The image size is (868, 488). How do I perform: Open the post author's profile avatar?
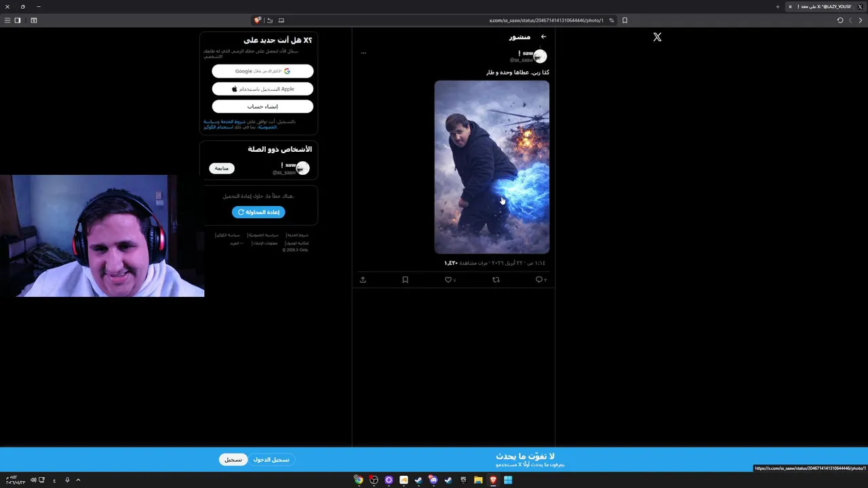tap(540, 56)
